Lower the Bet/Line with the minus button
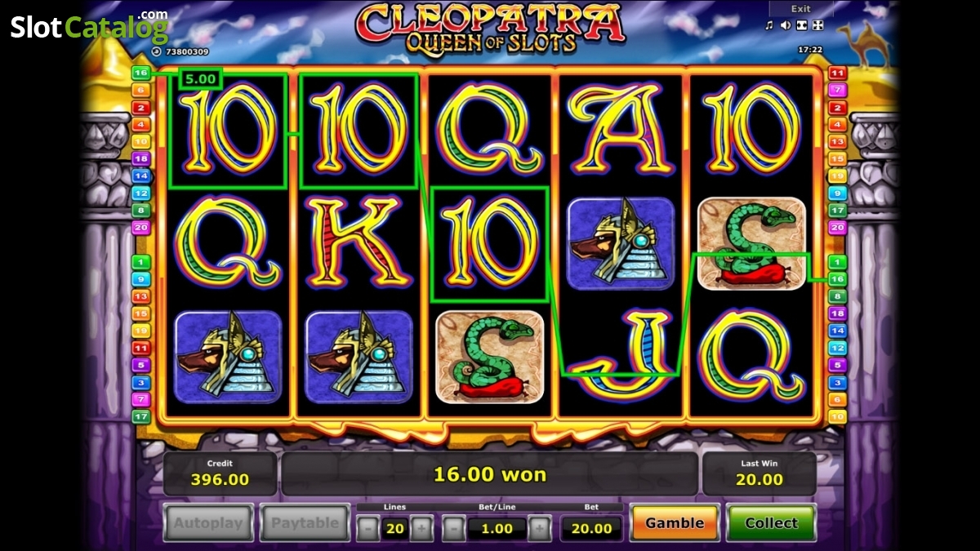The height and width of the screenshot is (551, 980). [454, 528]
